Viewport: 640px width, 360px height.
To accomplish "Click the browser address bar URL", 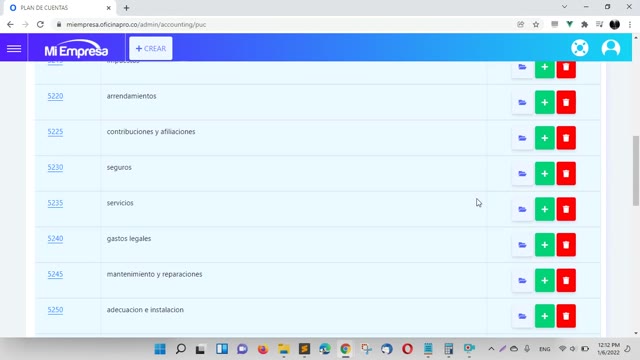I will point(136,24).
